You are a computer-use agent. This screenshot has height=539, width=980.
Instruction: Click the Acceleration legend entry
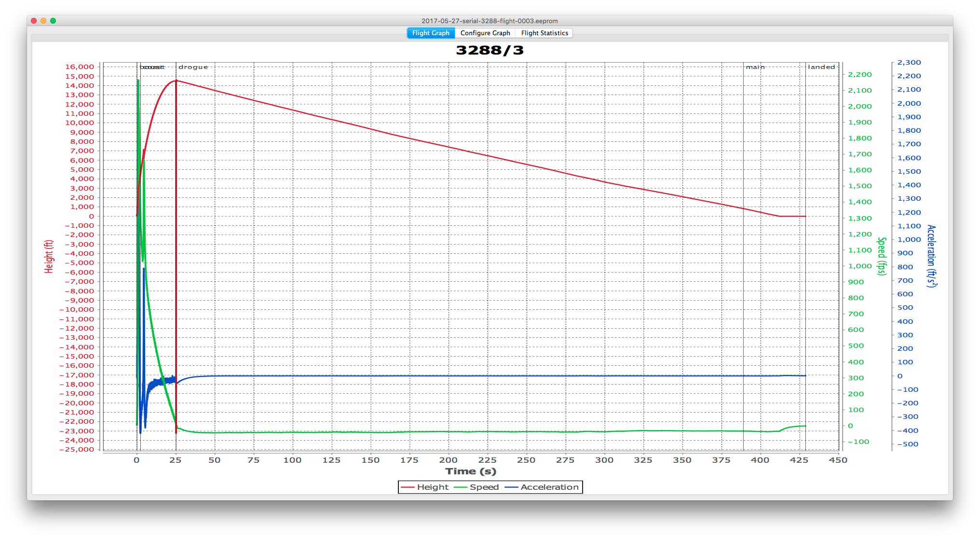tap(549, 487)
